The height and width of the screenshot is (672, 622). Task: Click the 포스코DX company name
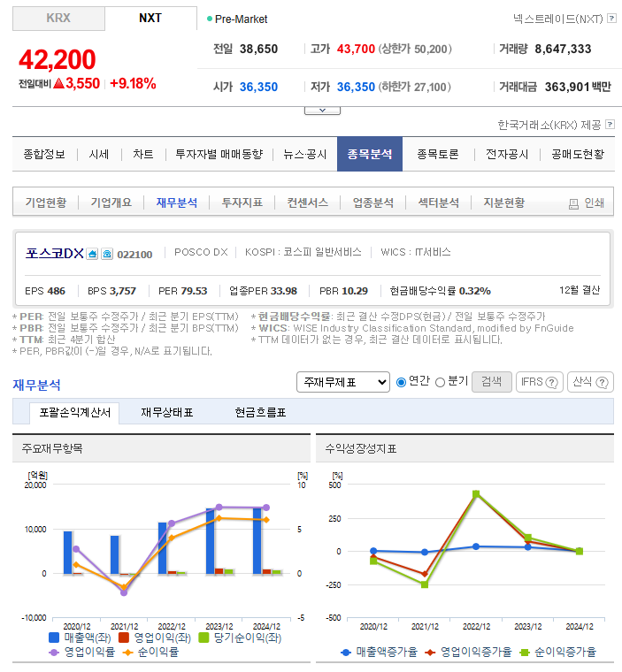(55, 253)
